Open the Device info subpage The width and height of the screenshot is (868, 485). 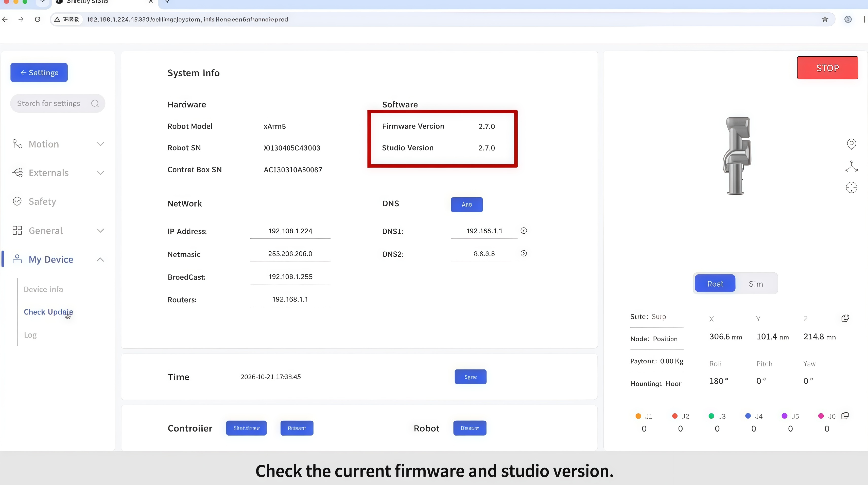43,289
